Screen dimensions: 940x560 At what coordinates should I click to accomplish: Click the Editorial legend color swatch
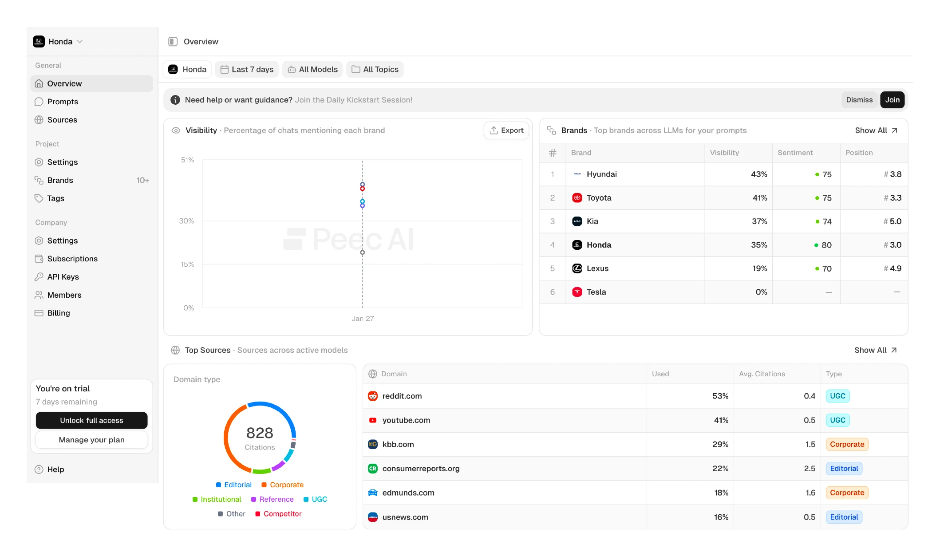218,485
